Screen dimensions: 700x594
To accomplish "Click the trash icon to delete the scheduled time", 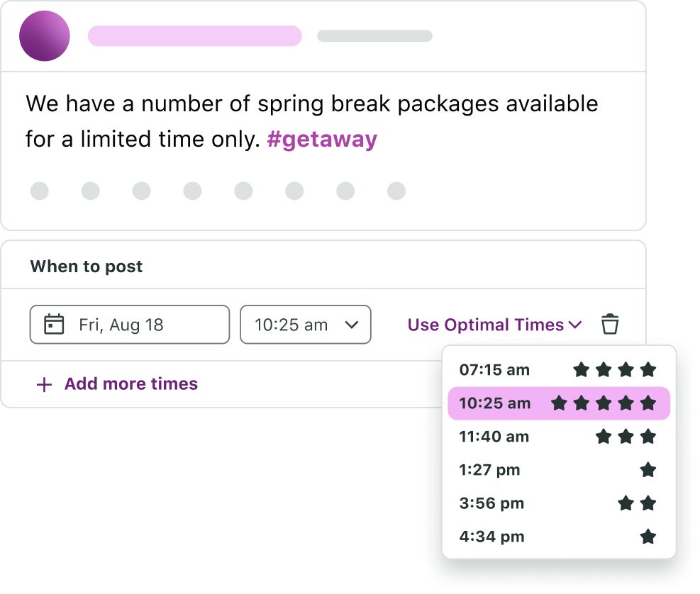I will pos(611,325).
